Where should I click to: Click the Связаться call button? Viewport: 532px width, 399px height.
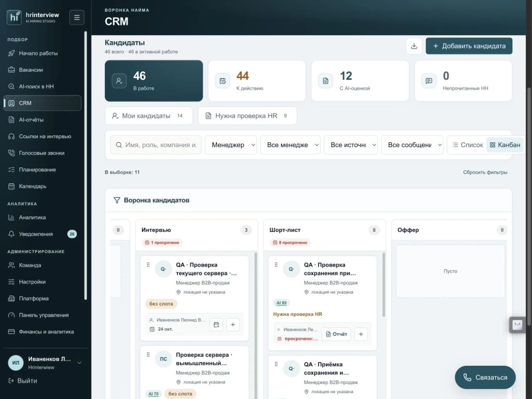pyautogui.click(x=485, y=377)
